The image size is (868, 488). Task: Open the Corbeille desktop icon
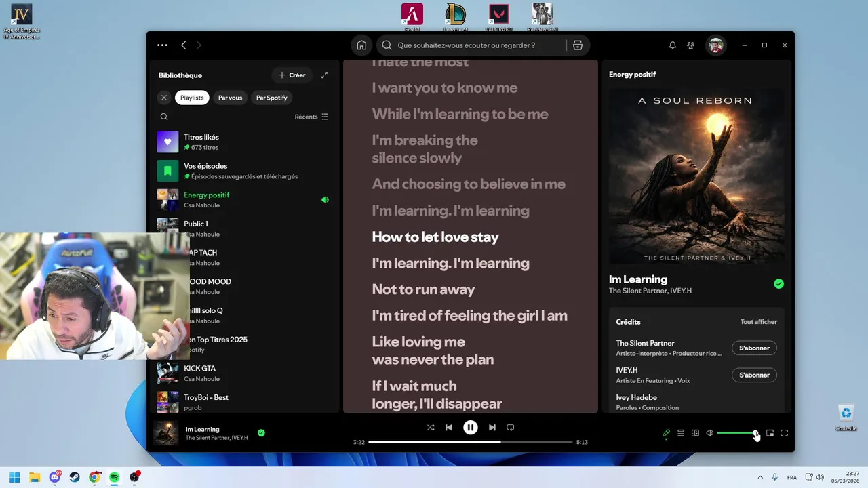(x=846, y=418)
